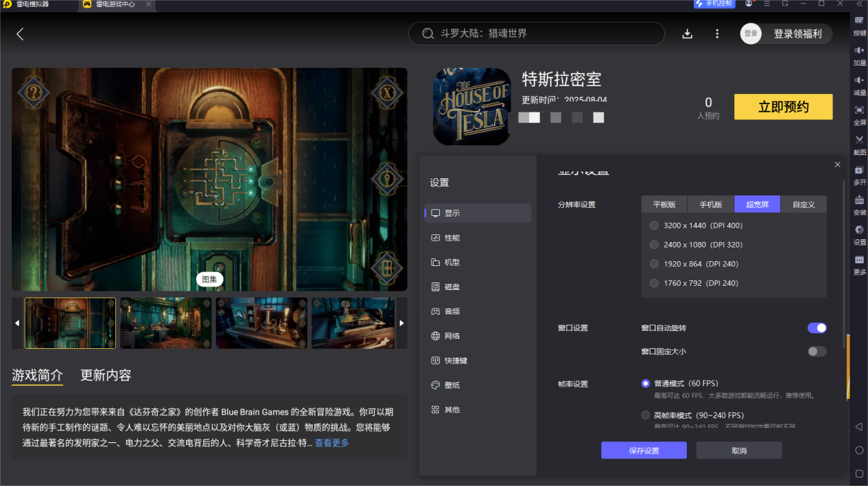Switch to the 更新内容 tab
The image size is (868, 486).
(x=106, y=375)
